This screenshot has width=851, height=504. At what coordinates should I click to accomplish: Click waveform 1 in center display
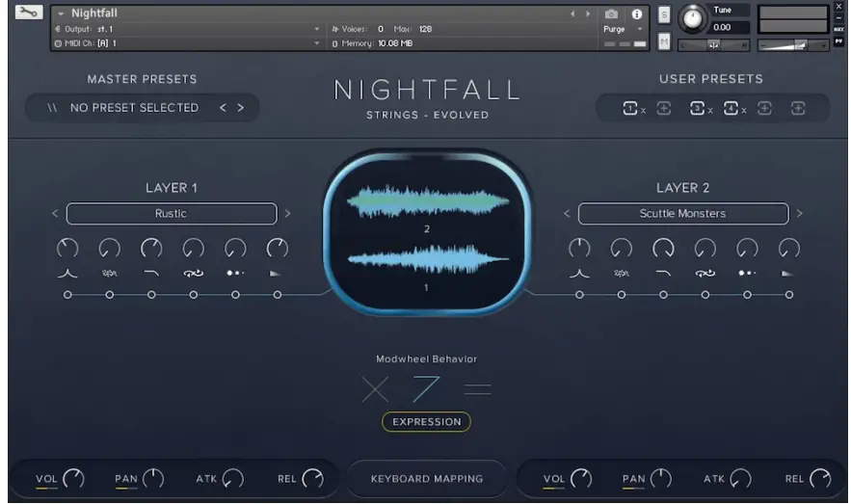[427, 259]
